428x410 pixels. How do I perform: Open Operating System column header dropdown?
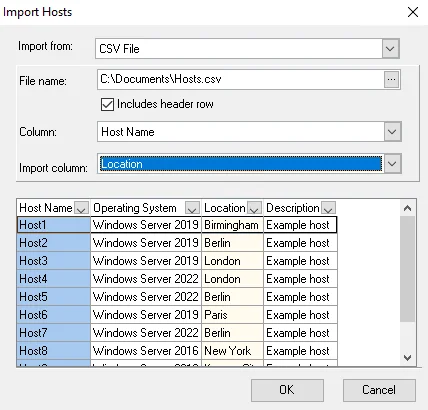(x=192, y=208)
